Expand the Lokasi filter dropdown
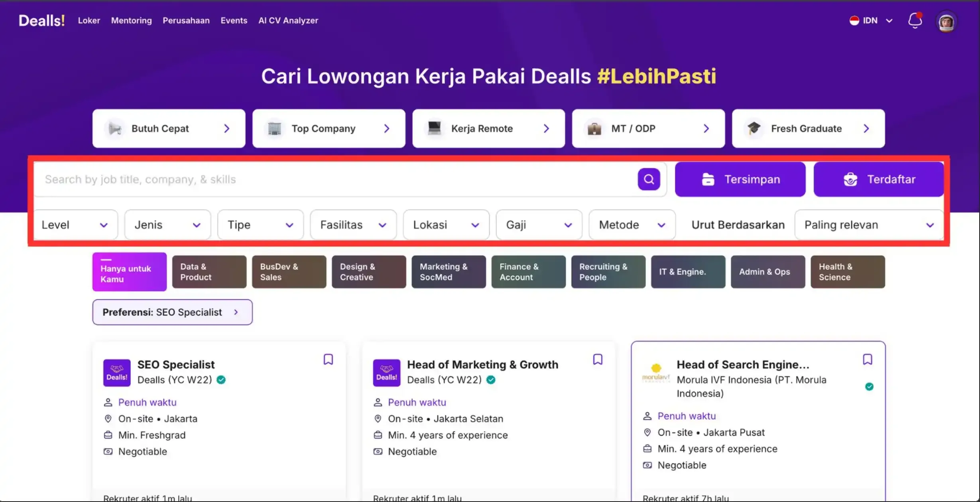 [446, 225]
